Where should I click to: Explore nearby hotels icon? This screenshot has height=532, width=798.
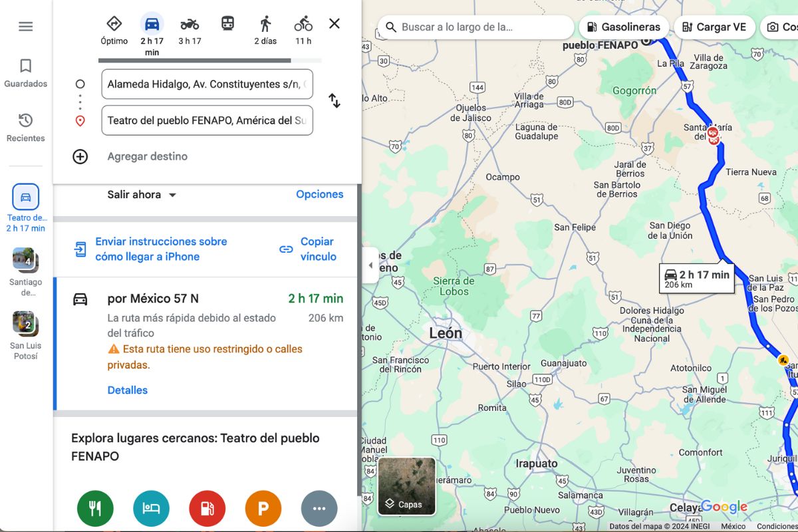coord(152,509)
